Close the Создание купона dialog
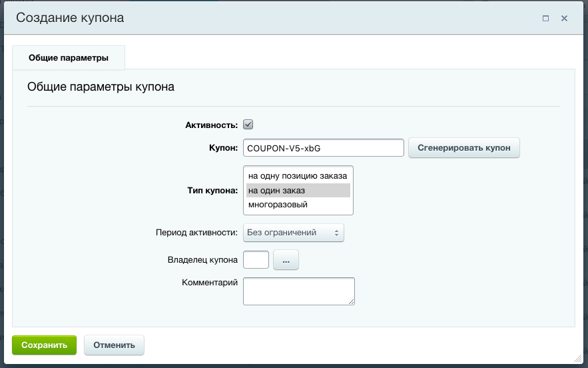Screen dimensions: 588x368 point(564,19)
